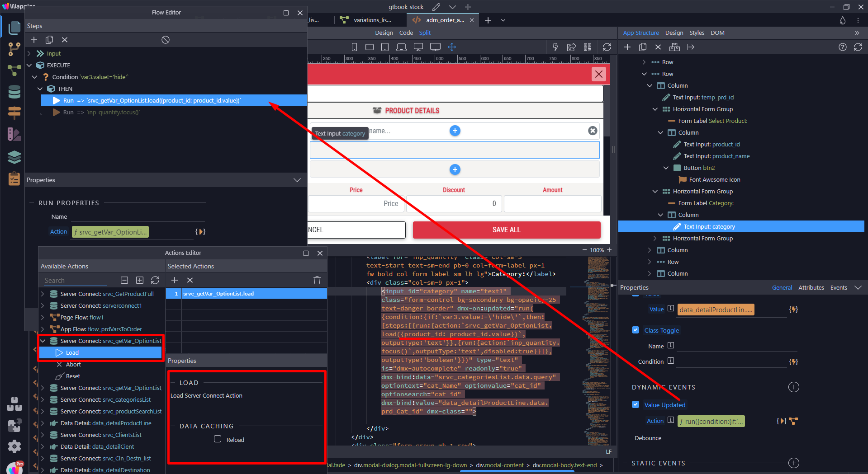Collapse the EXECUTE step node

(29, 65)
